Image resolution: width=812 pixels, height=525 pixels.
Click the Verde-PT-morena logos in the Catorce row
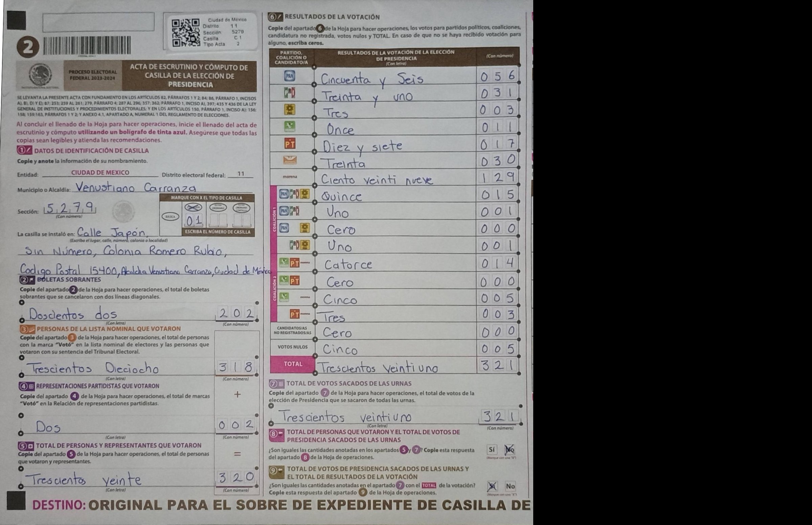[295, 263]
